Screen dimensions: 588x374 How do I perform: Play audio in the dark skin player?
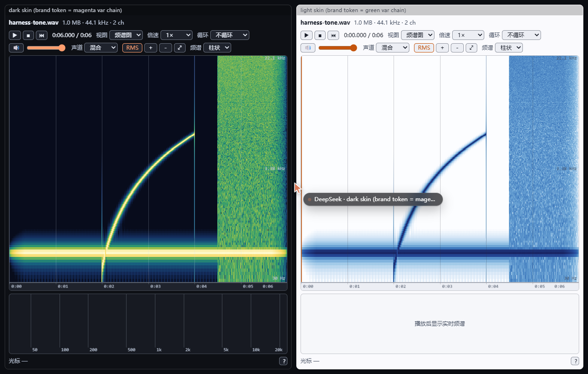tap(15, 35)
